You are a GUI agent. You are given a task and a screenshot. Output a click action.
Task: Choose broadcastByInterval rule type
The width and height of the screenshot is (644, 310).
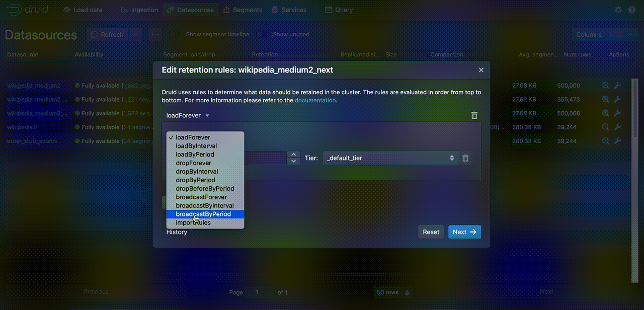[205, 206]
